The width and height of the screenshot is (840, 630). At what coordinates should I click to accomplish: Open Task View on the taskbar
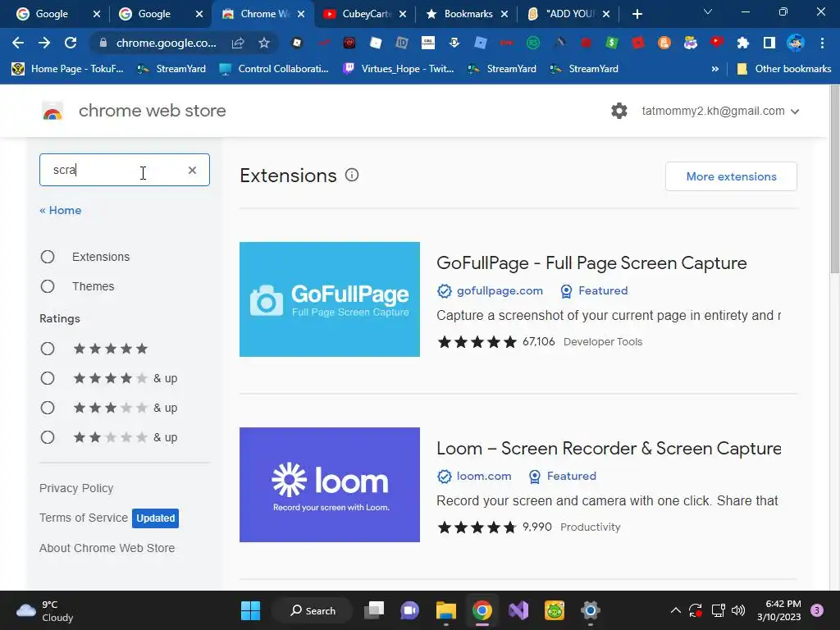(374, 610)
